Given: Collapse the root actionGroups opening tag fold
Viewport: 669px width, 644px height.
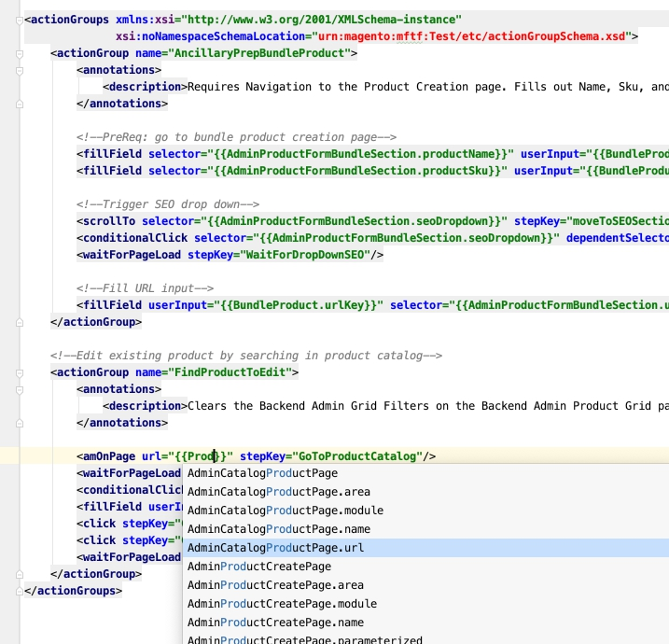Looking at the screenshot, I should pos(20,20).
